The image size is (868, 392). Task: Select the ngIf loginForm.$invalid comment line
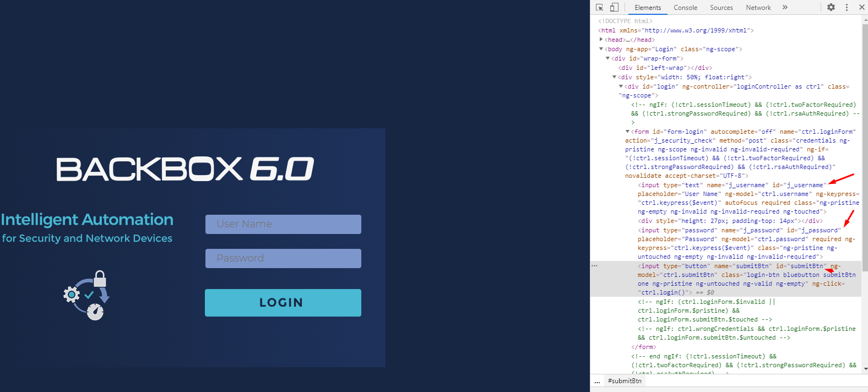(x=707, y=311)
